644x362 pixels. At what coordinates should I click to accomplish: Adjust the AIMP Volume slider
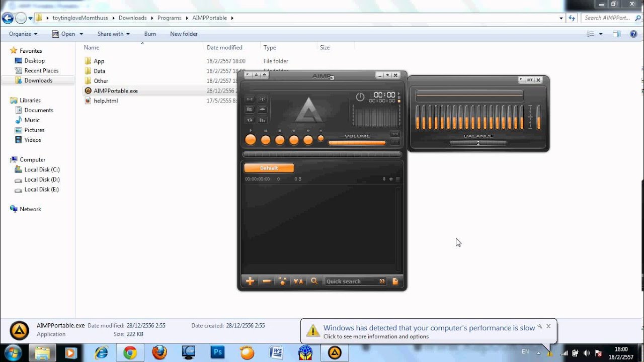[357, 143]
